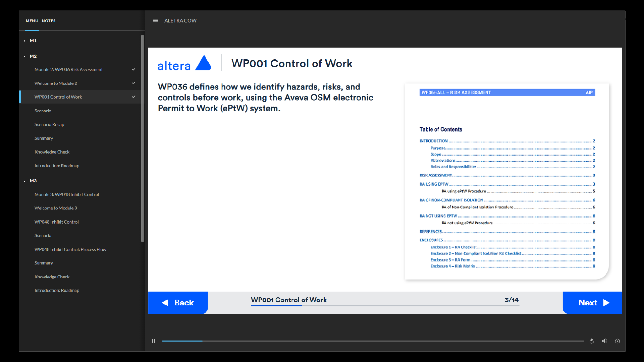Open the playback speed settings icon
Image resolution: width=644 pixels, height=362 pixels.
pos(617,341)
